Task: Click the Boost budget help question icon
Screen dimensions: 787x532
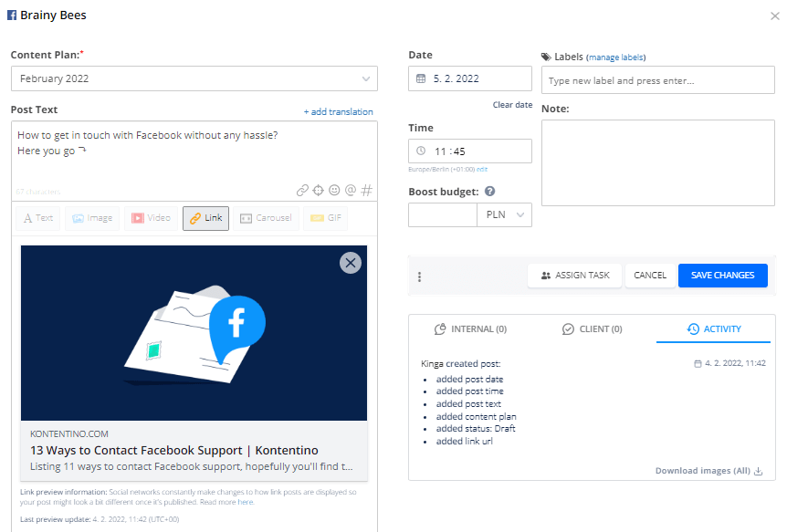Action: click(490, 192)
